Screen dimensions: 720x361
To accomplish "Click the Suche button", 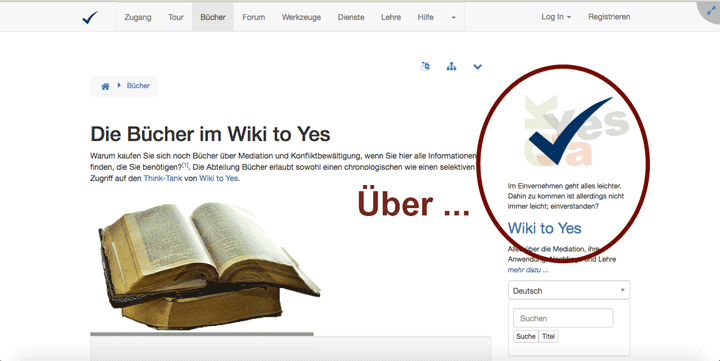I will pyautogui.click(x=526, y=336).
